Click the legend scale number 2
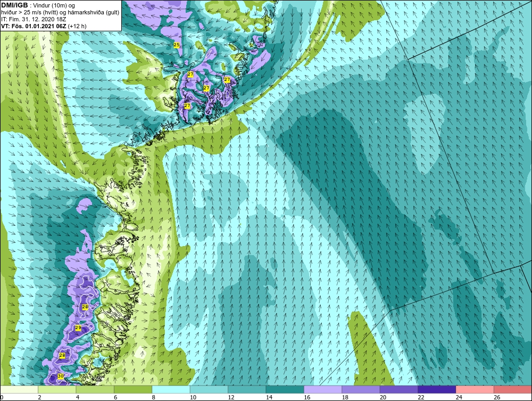Screen dimensions: 532x401 (x=40, y=397)
